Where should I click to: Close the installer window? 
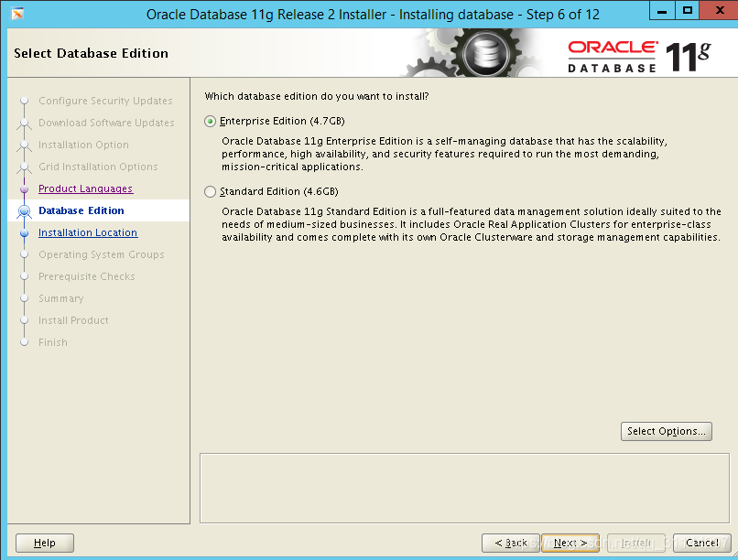(x=719, y=11)
